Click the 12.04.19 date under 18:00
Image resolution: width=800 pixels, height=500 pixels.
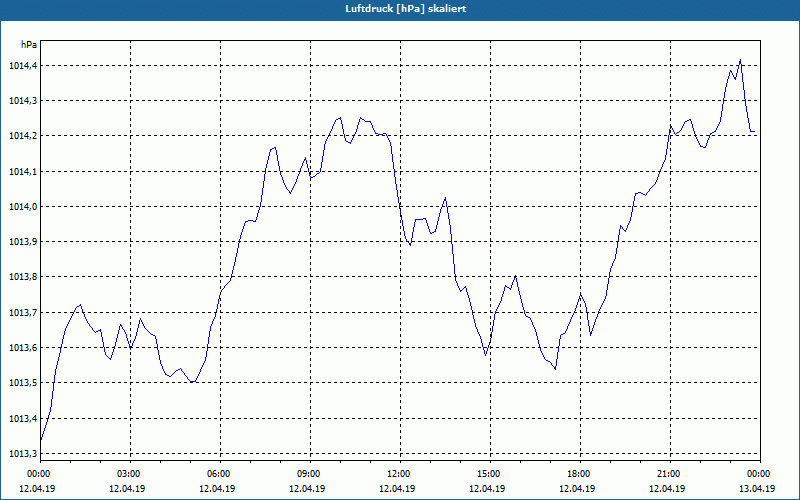[x=577, y=489]
